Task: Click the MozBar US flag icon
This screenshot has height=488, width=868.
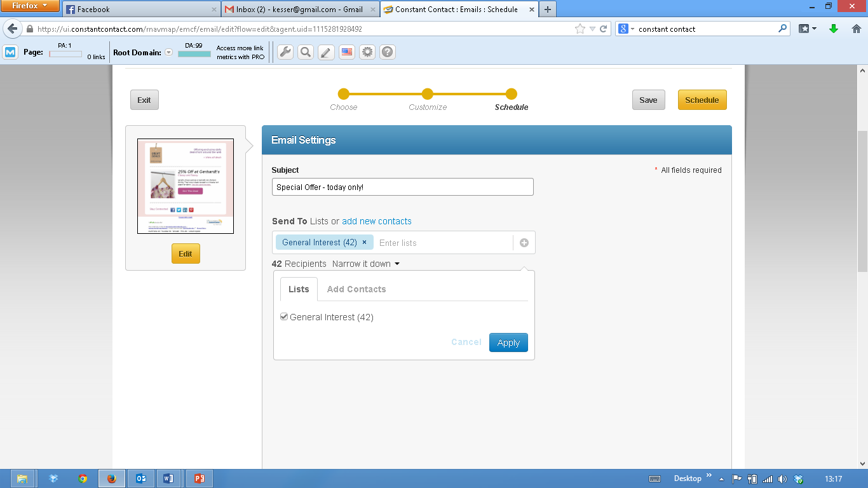Action: point(347,52)
